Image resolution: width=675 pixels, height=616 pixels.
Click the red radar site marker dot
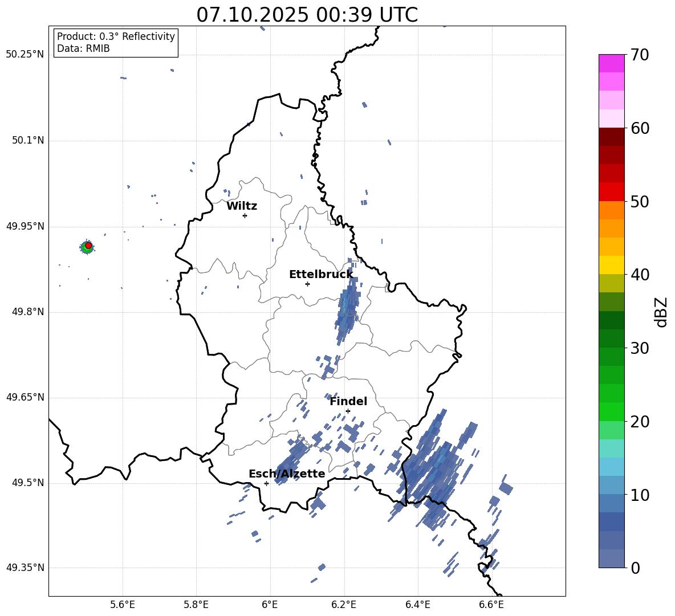(x=88, y=246)
